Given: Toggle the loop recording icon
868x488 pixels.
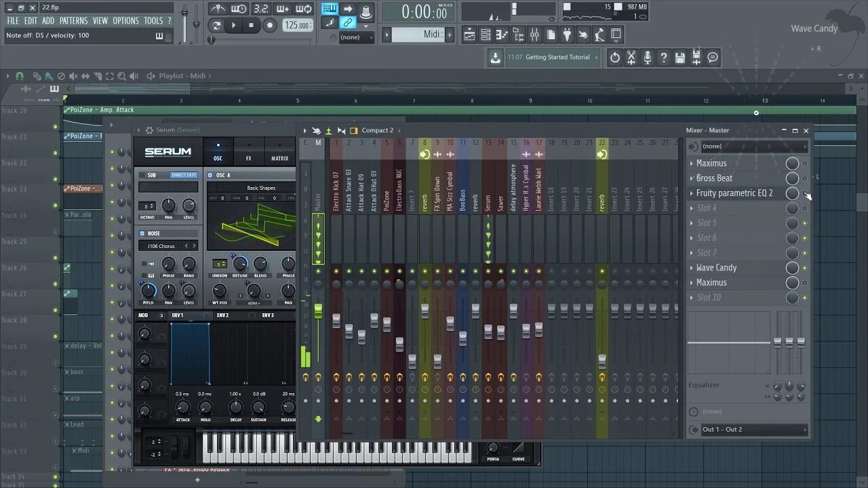Looking at the screenshot, I should [304, 9].
